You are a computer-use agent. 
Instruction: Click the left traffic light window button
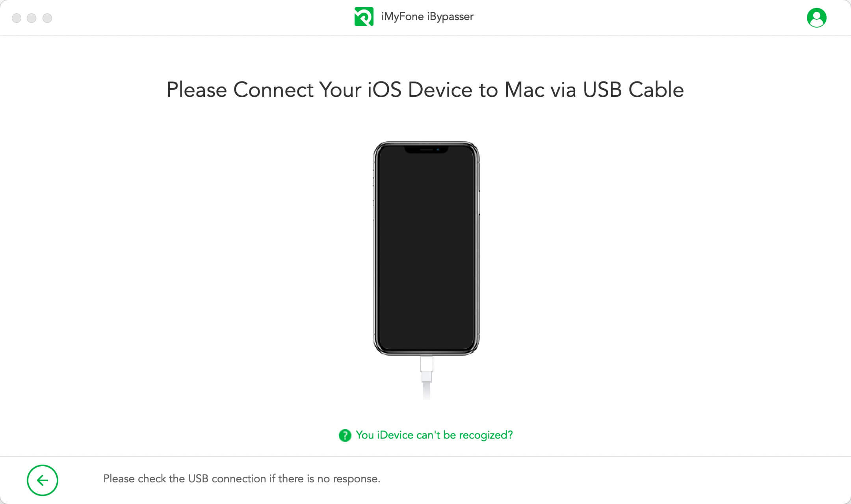pyautogui.click(x=16, y=17)
